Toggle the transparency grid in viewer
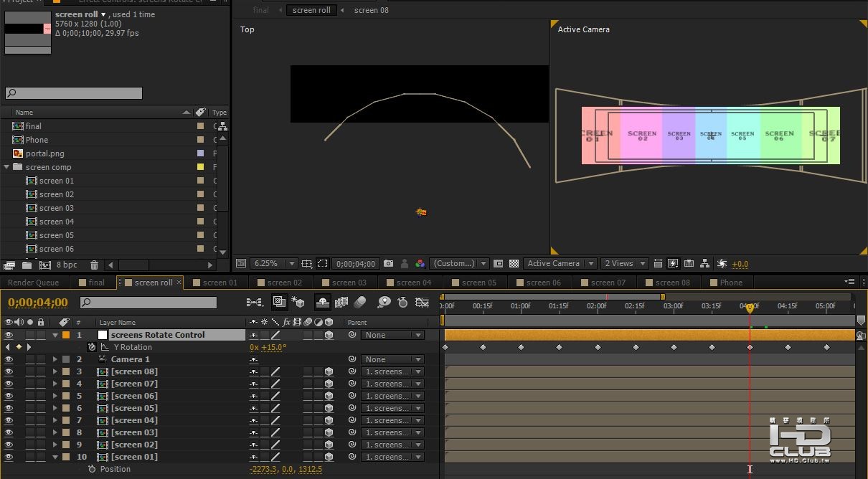This screenshot has width=868, height=479. point(514,264)
